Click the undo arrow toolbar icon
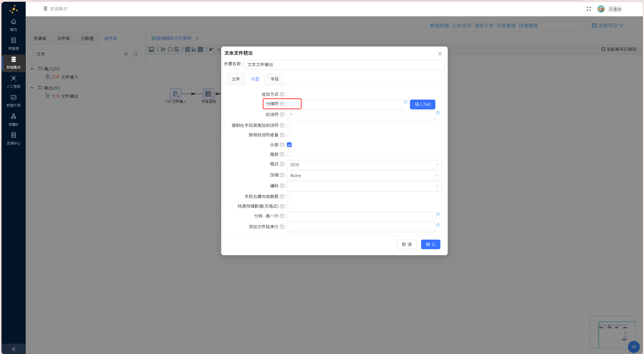Viewport: 644px width, 354px height. (x=211, y=49)
